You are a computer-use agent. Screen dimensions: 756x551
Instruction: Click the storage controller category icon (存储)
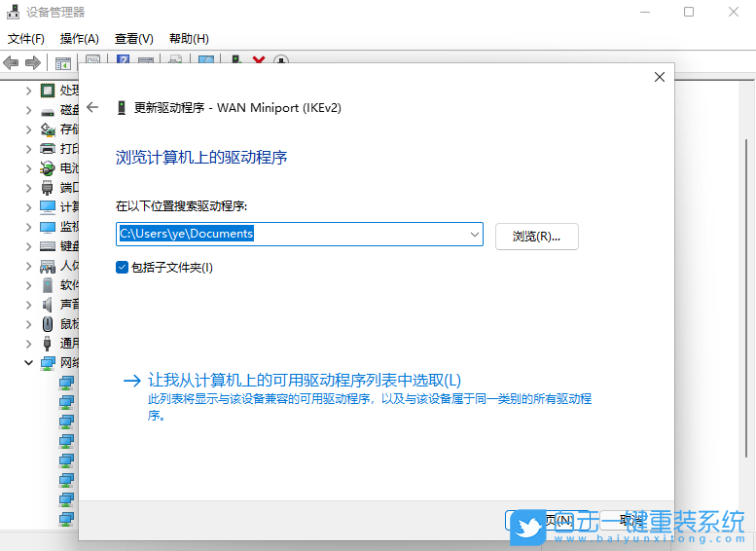coord(48,129)
